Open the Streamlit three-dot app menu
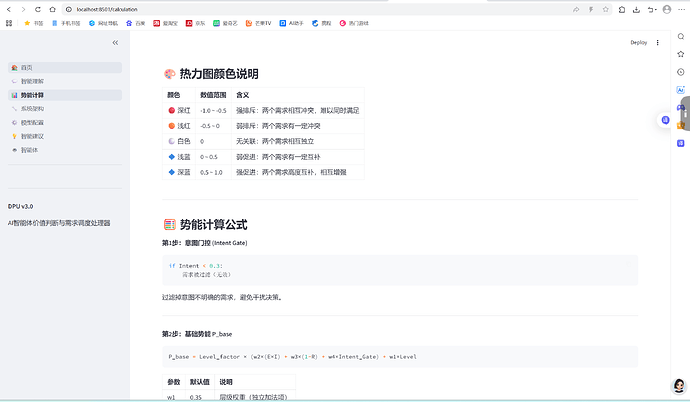This screenshot has height=402, width=690. click(657, 43)
